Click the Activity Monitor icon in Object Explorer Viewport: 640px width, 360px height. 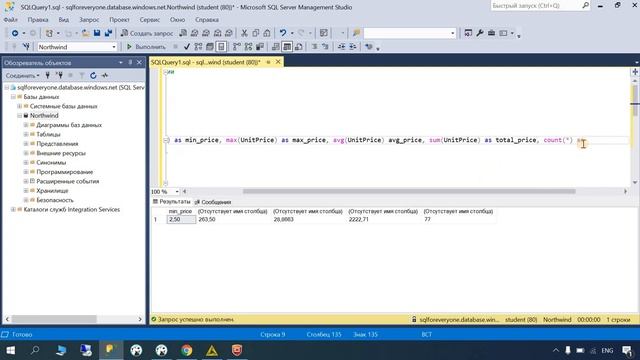coord(105,76)
